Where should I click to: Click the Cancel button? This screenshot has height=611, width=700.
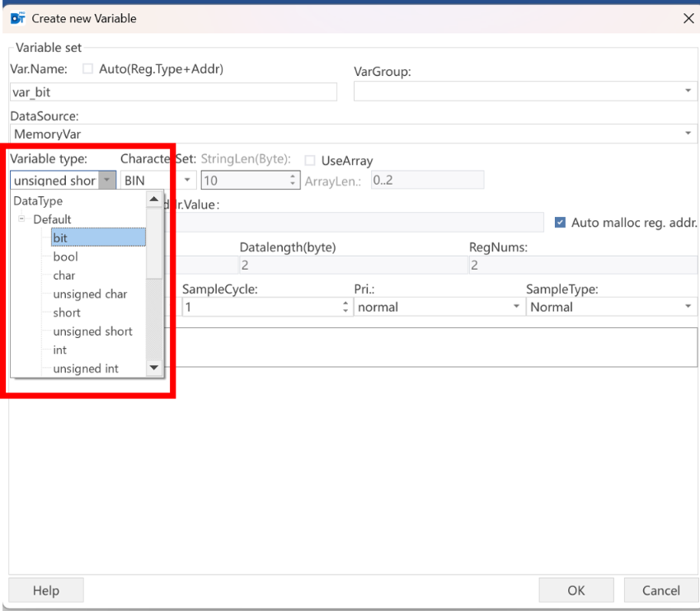[660, 590]
